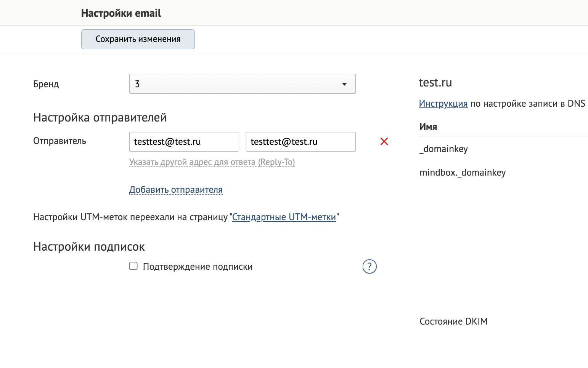The width and height of the screenshot is (588, 368).
Task: Click the Отправитель field label
Action: pos(59,141)
